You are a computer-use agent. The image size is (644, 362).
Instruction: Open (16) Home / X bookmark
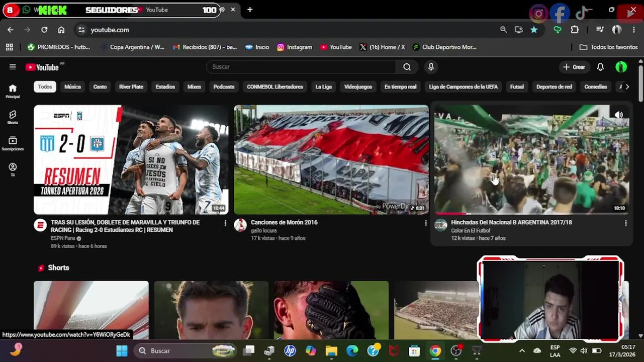382,47
